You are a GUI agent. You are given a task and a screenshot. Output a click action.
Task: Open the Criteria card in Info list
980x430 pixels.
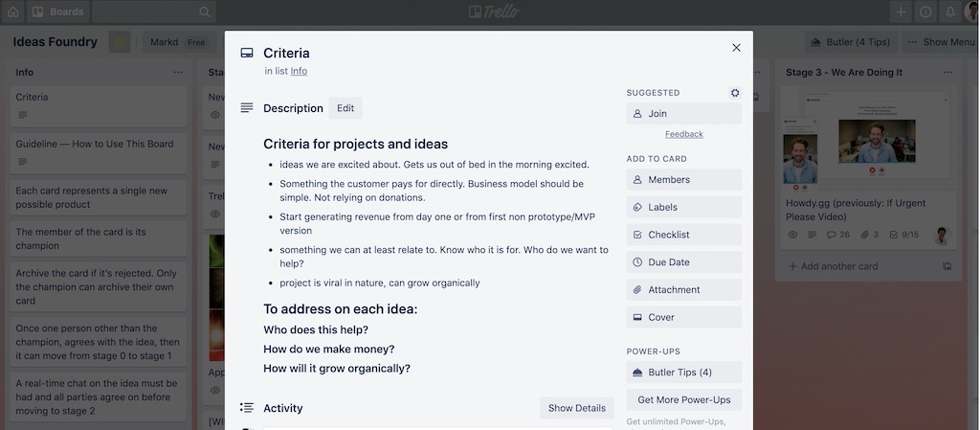click(x=99, y=105)
